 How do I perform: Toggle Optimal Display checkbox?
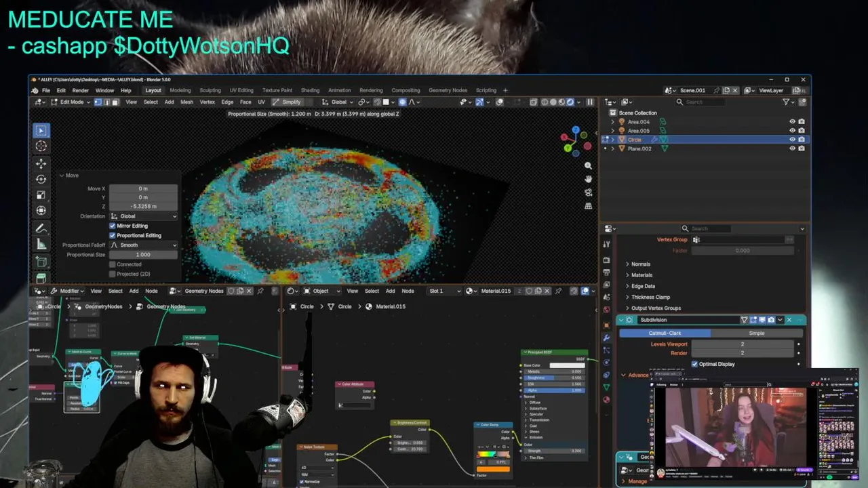pos(694,364)
